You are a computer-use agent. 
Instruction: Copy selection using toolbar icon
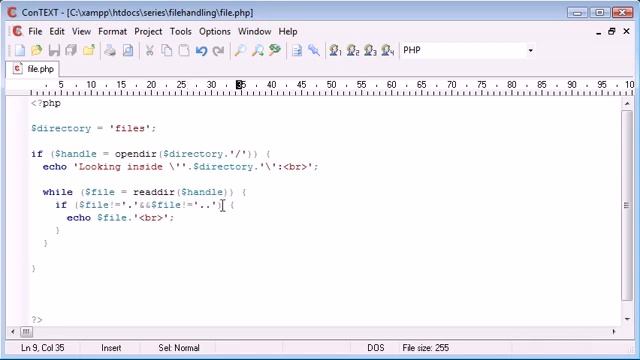(167, 51)
